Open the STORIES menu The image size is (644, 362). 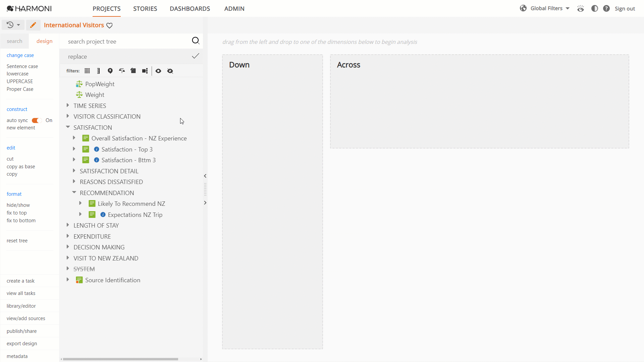[145, 9]
